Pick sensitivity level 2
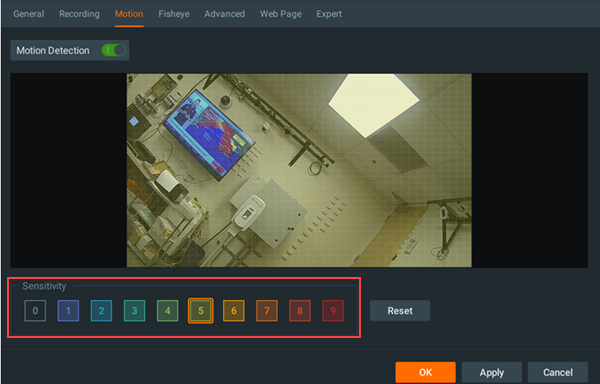The height and width of the screenshot is (384, 600). pos(101,311)
